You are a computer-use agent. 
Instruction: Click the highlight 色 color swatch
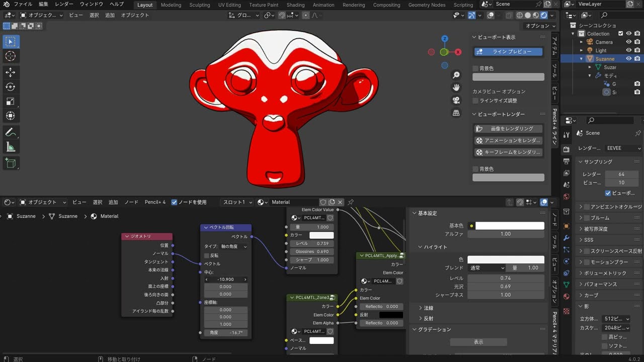(506, 259)
